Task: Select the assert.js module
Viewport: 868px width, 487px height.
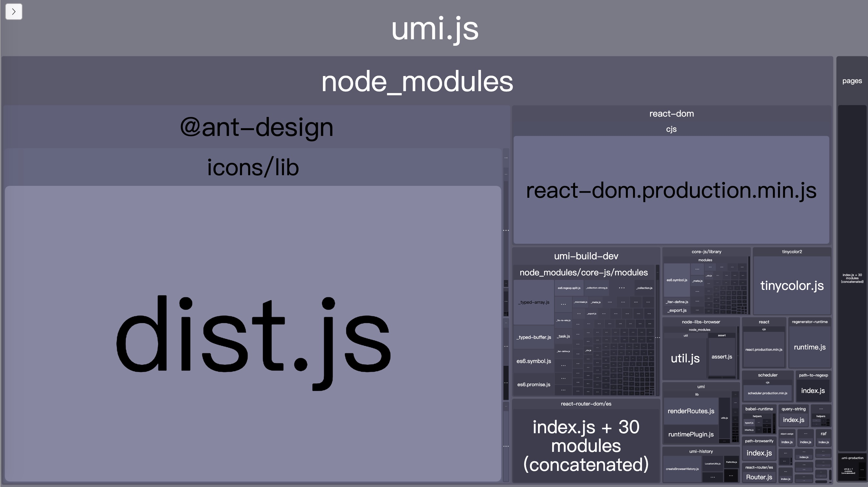Action: pyautogui.click(x=722, y=357)
